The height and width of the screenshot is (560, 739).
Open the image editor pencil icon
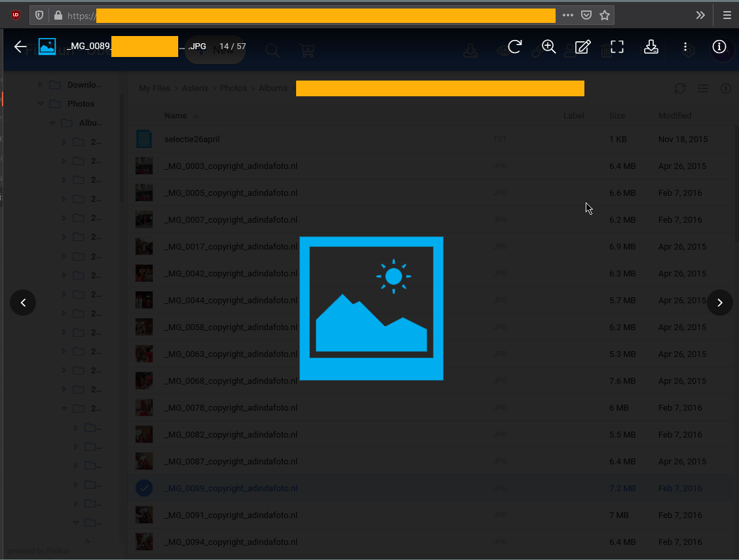(x=583, y=47)
